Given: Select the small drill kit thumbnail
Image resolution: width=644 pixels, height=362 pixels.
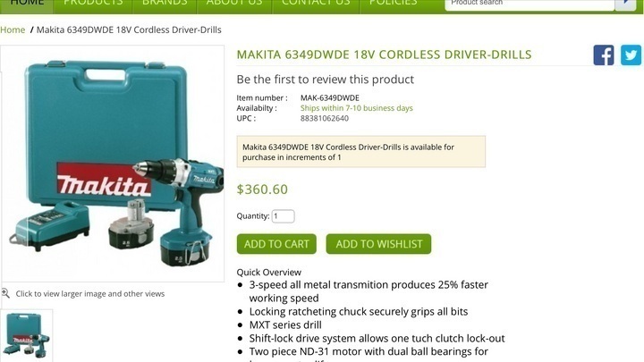Looking at the screenshot, I should click(x=27, y=336).
